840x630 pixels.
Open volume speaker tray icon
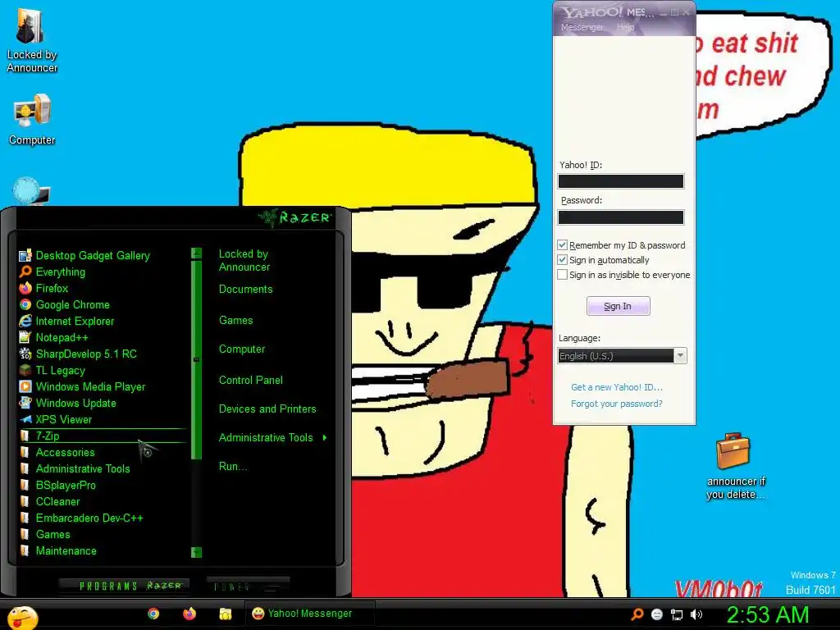tap(696, 614)
